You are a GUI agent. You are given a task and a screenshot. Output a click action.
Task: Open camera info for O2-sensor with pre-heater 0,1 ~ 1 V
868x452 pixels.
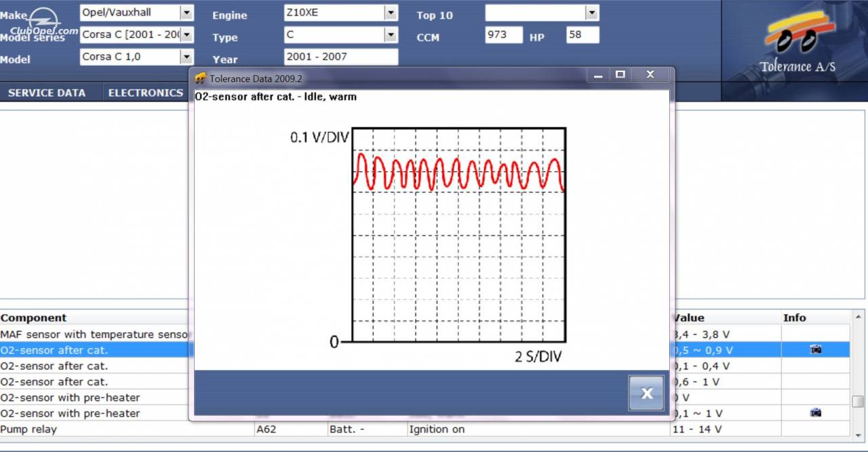pos(816,413)
